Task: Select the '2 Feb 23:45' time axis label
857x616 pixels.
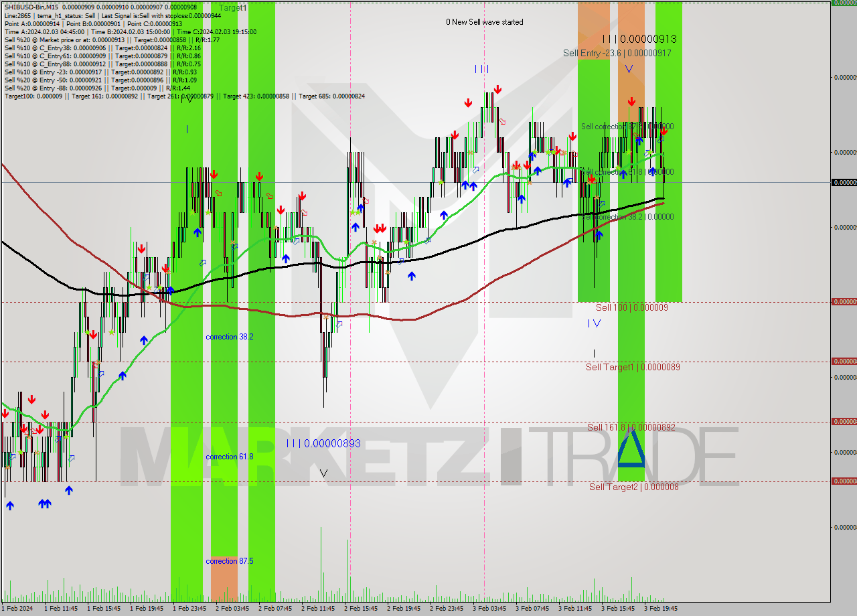Action: click(447, 609)
